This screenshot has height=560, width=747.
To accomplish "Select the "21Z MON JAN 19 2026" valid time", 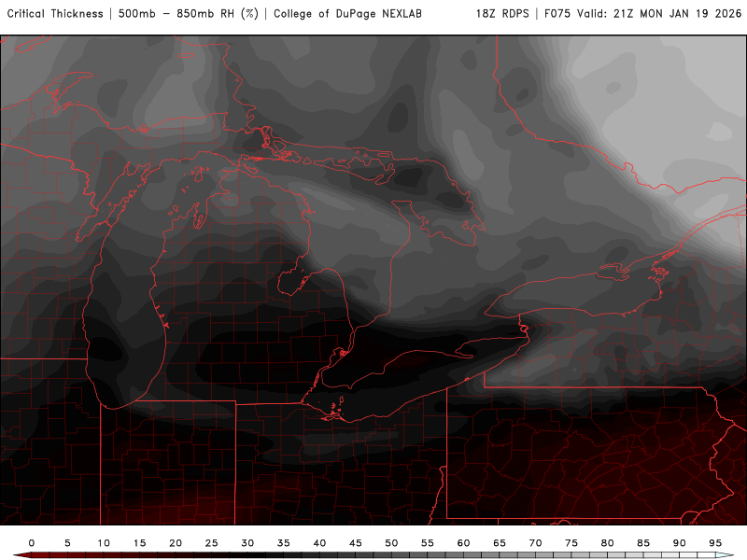I will click(x=678, y=13).
